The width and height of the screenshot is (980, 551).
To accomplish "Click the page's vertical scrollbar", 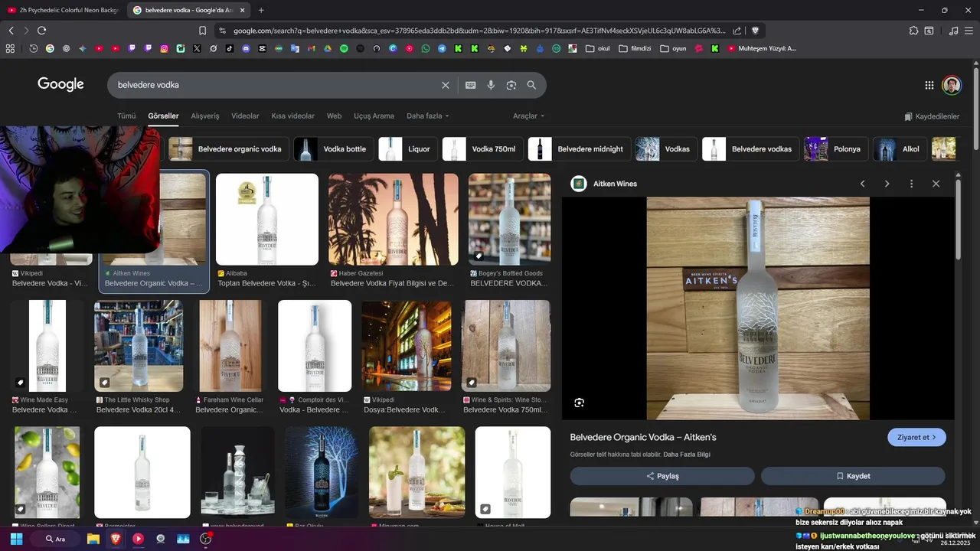I will click(975, 107).
